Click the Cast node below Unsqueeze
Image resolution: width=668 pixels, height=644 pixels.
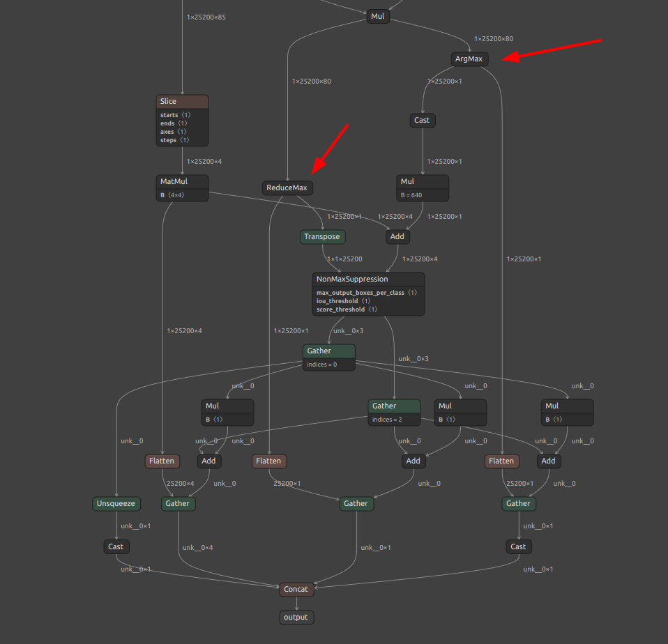pyautogui.click(x=116, y=546)
